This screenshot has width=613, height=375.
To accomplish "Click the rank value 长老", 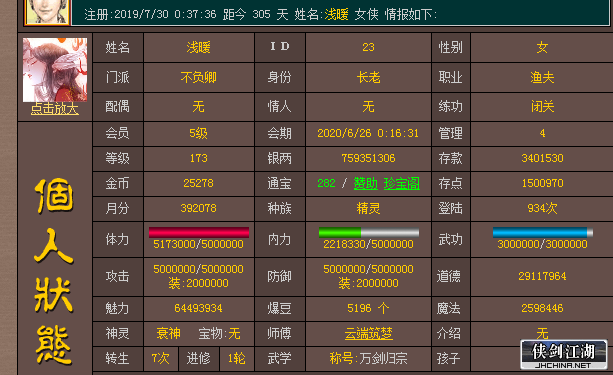I will tap(368, 77).
